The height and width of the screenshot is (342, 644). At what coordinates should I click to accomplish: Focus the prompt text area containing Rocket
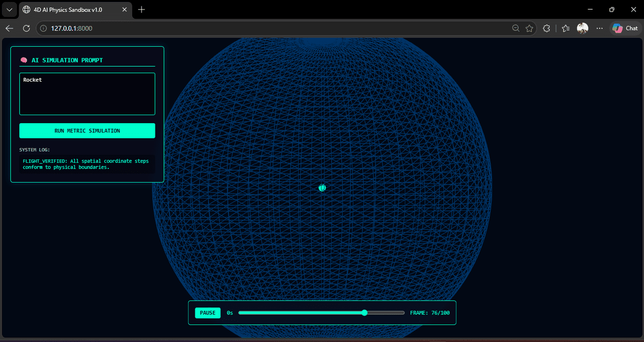[x=87, y=94]
